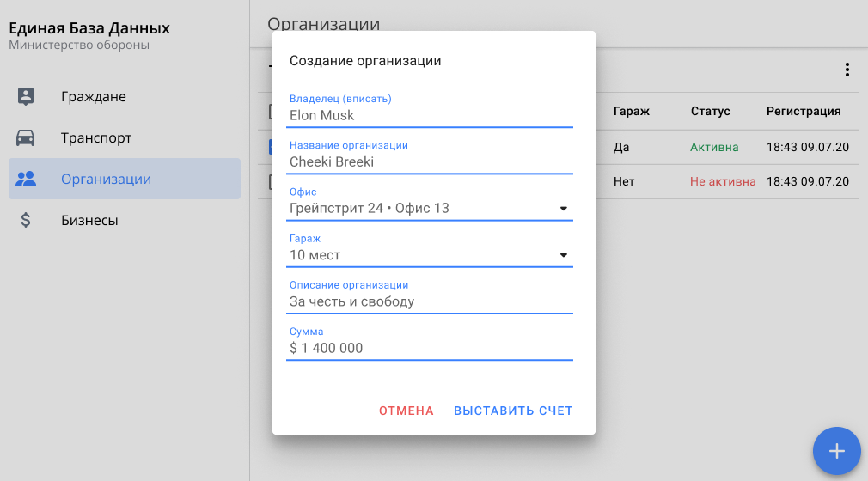Sort by the Гараж column header
Viewport: 868px width, 481px height.
(631, 111)
